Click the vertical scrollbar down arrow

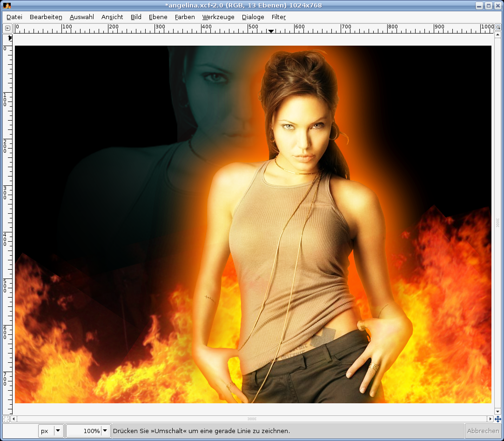[x=497, y=412]
